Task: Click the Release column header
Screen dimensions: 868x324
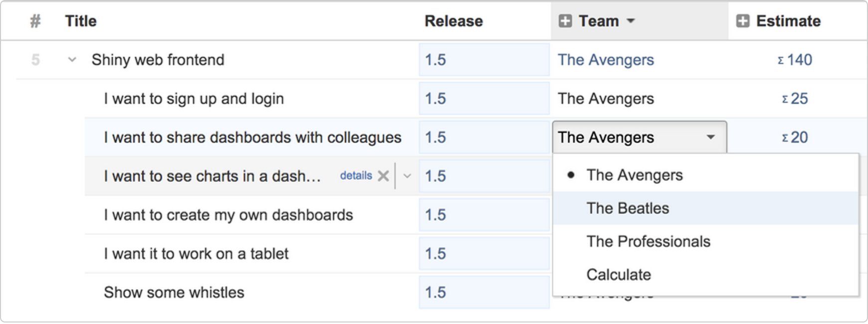Action: pyautogui.click(x=453, y=21)
